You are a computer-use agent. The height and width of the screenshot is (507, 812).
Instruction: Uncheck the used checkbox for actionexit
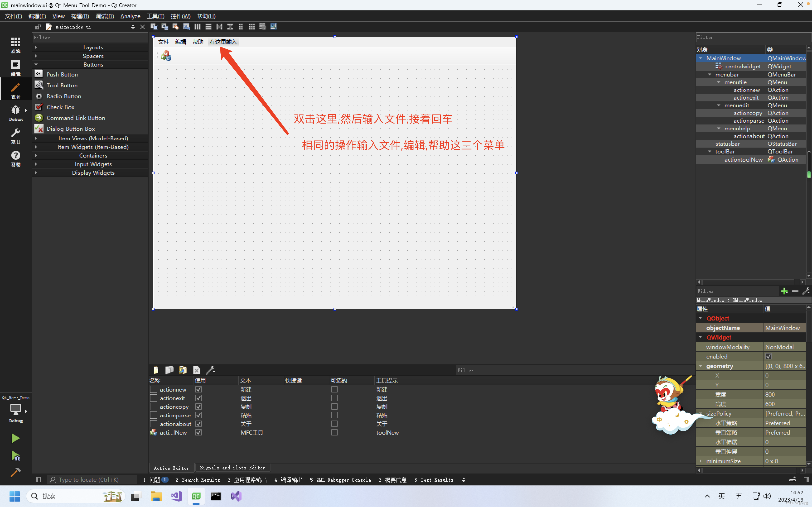coord(199,398)
